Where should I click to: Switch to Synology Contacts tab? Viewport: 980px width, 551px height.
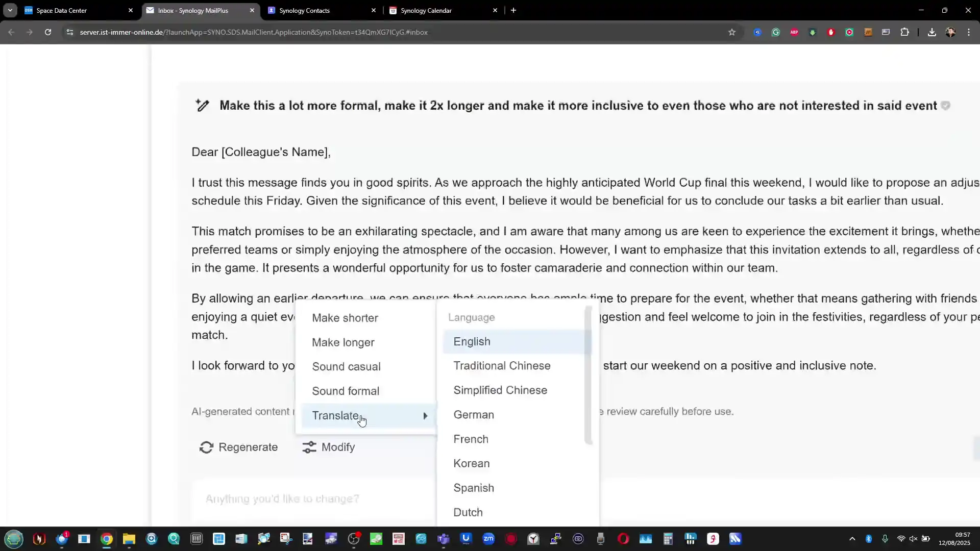[322, 10]
